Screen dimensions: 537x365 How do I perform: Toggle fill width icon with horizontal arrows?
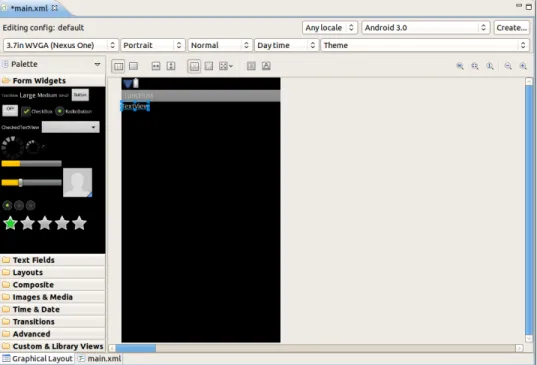(156, 66)
